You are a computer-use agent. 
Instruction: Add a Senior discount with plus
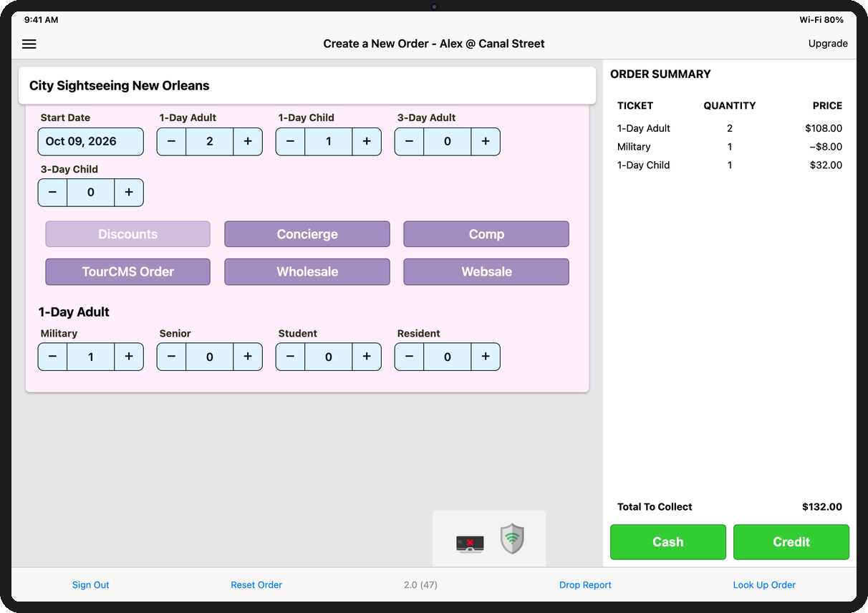coord(248,357)
